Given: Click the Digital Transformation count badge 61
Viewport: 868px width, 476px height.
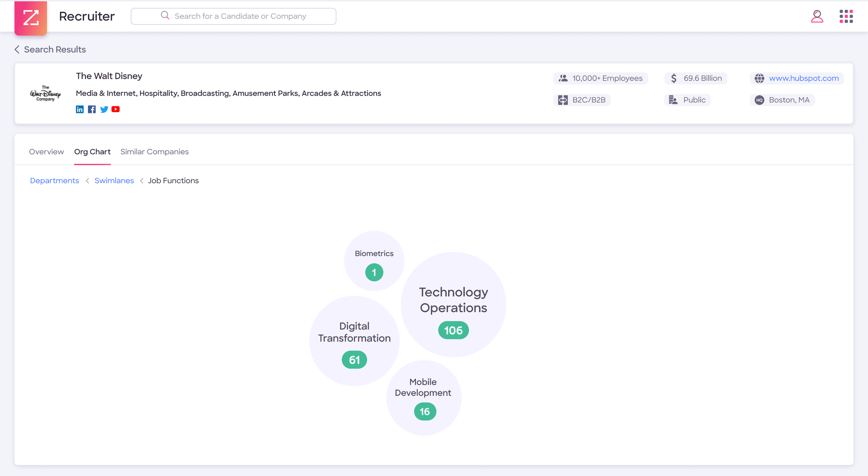Looking at the screenshot, I should click(354, 360).
